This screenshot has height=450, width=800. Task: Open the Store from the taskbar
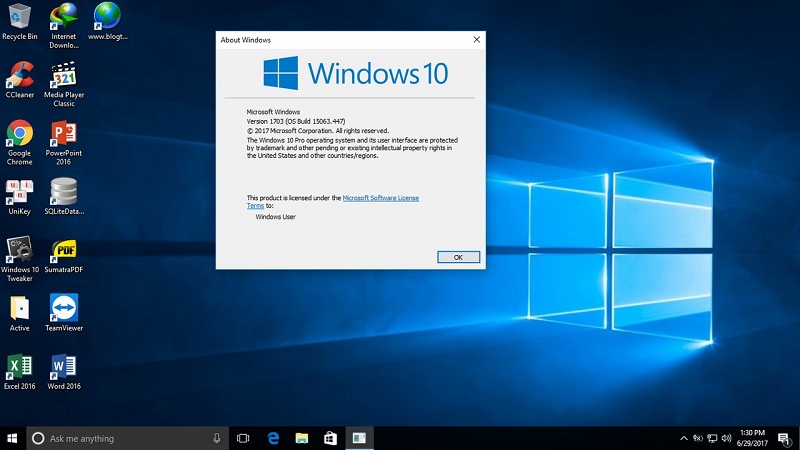coord(330,438)
